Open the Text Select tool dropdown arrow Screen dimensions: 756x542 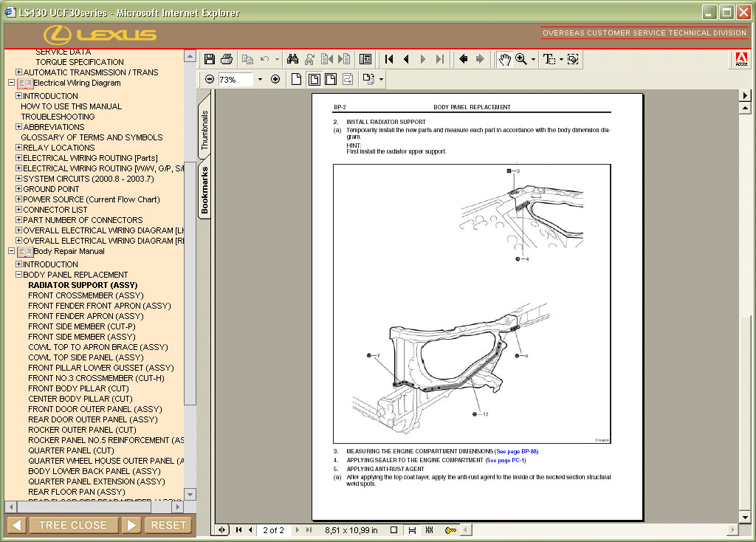(x=561, y=60)
